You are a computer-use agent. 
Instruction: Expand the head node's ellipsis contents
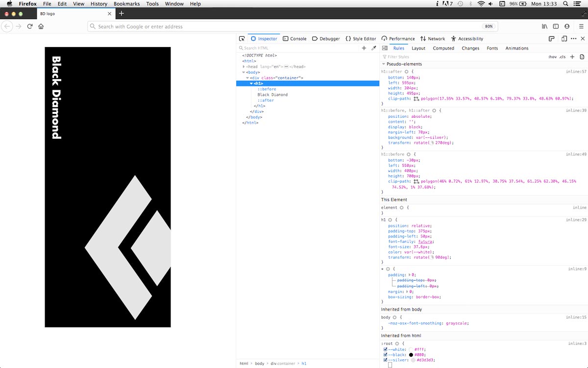pyautogui.click(x=286, y=67)
